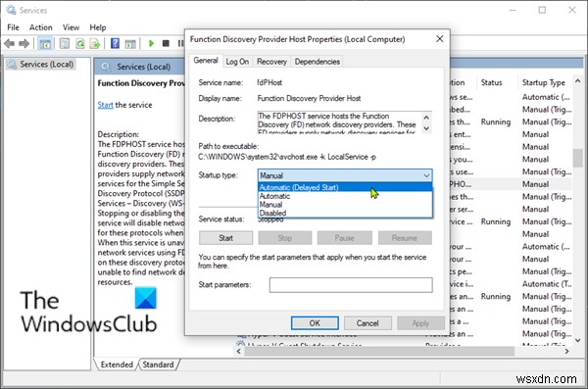
Task: Click the path to executable text
Action: (x=287, y=157)
